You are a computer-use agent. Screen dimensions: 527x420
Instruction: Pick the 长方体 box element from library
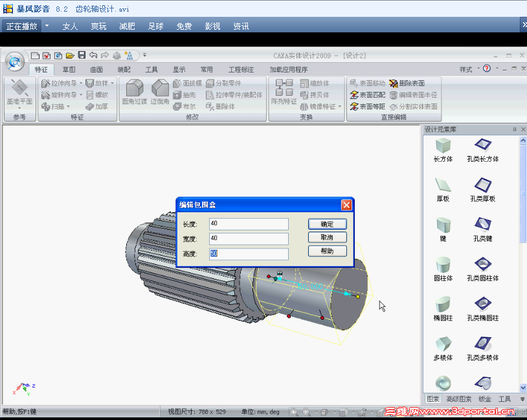pyautogui.click(x=443, y=150)
